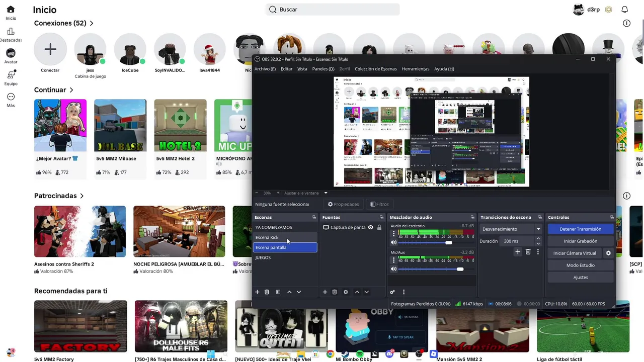Image resolution: width=644 pixels, height=362 pixels.
Task: Open source Filtros button
Action: click(379, 204)
